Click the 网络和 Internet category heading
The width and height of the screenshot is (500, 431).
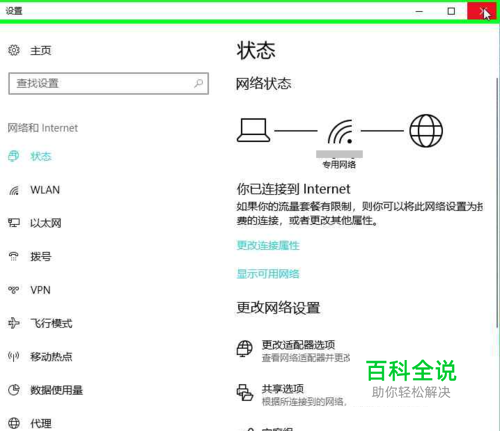pos(43,128)
